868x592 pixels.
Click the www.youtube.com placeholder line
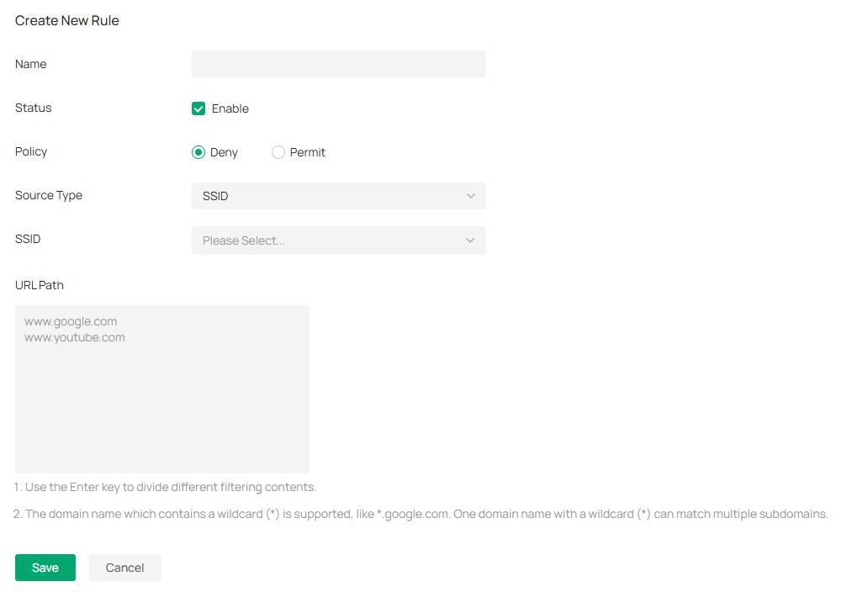point(74,337)
